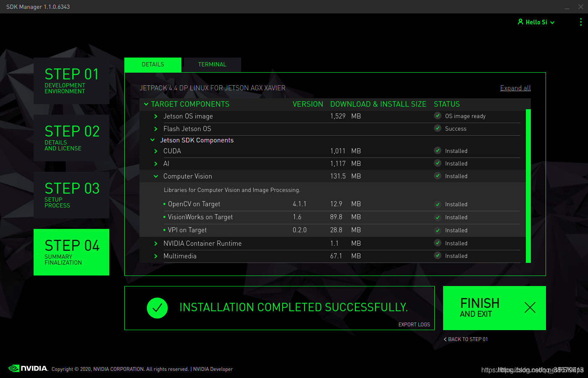Switch to the Terminal tab
The width and height of the screenshot is (588, 378).
[x=213, y=65]
